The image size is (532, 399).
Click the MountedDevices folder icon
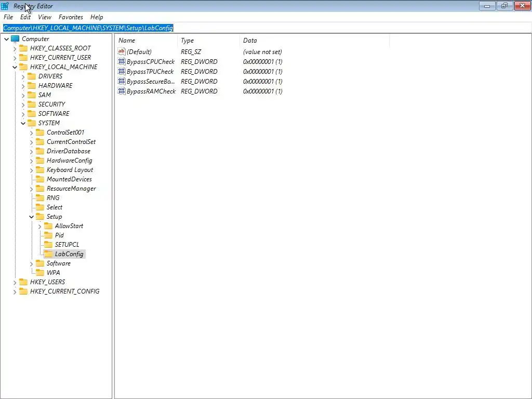[x=40, y=179]
